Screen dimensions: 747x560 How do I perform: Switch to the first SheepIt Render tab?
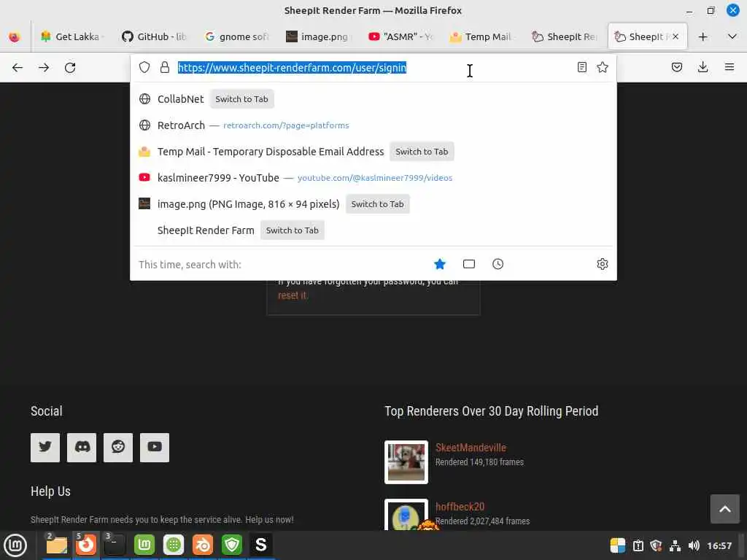pyautogui.click(x=564, y=36)
